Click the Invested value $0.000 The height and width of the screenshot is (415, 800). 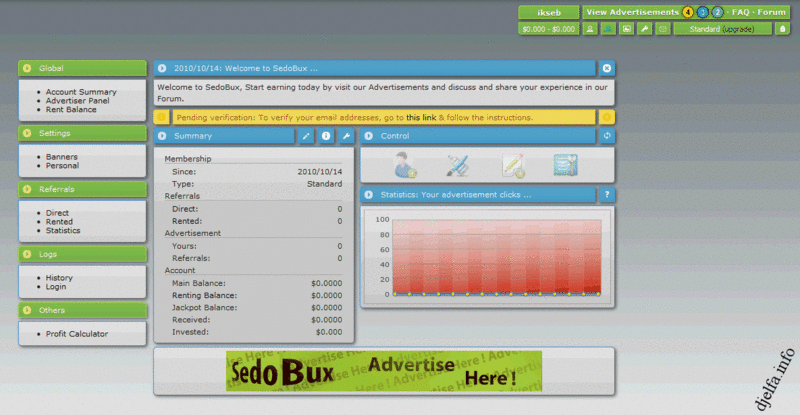pyautogui.click(x=329, y=332)
